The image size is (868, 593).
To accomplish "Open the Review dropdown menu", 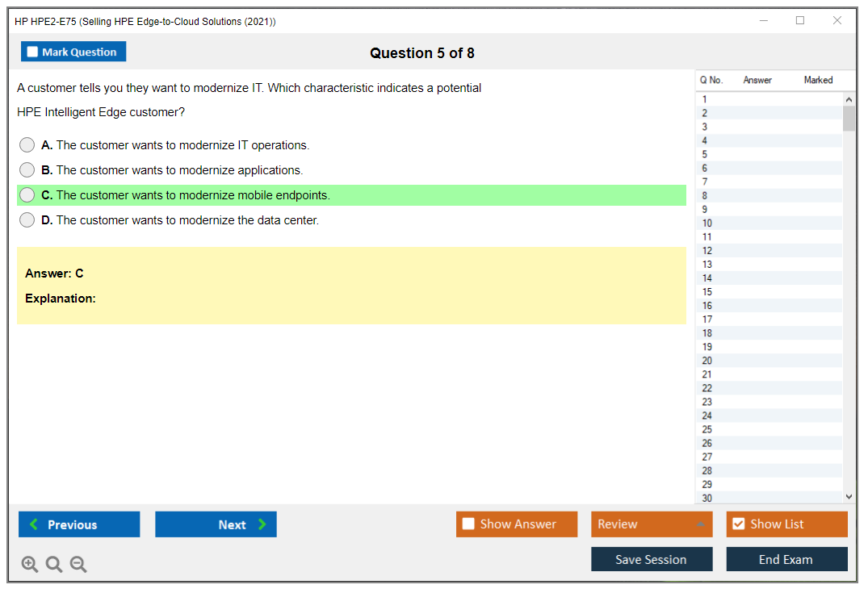I will pos(652,524).
